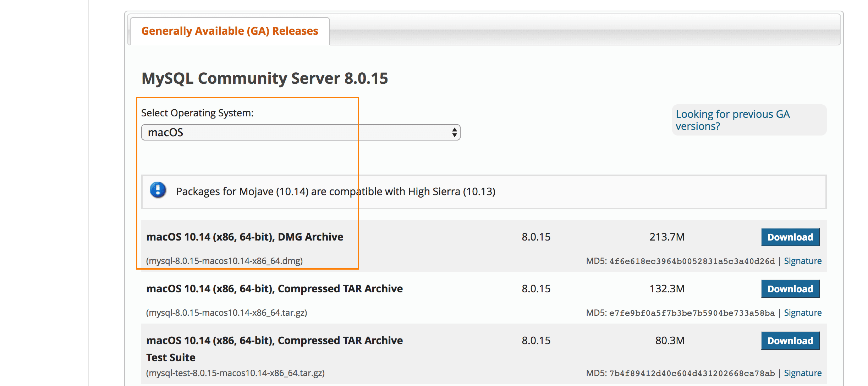Click the blue info exclamation icon
This screenshot has height=386, width=868.
click(158, 190)
